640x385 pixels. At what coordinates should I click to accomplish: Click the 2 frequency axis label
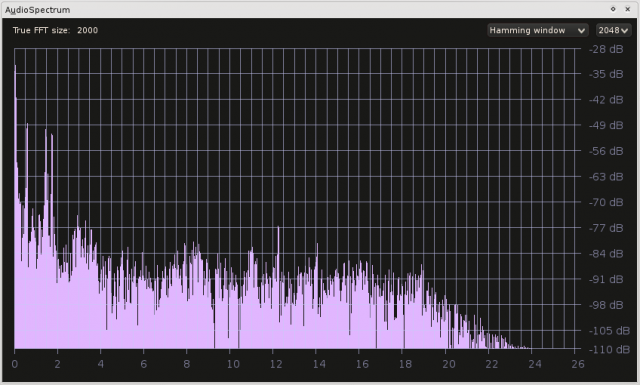pos(58,364)
